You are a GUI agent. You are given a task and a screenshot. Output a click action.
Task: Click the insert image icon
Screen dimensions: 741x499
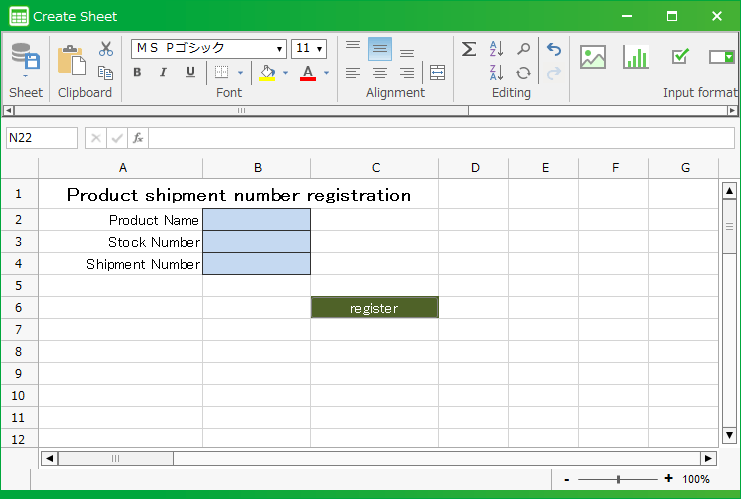pos(593,57)
